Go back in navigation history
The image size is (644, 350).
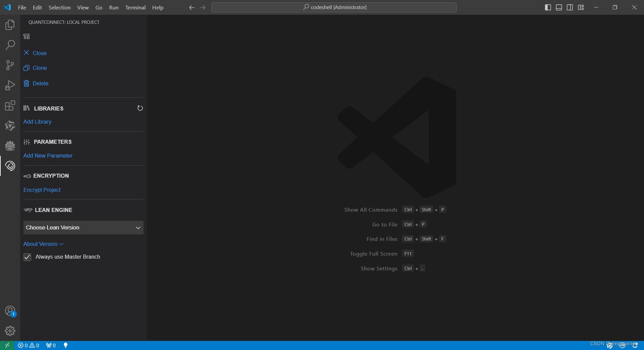coord(192,7)
